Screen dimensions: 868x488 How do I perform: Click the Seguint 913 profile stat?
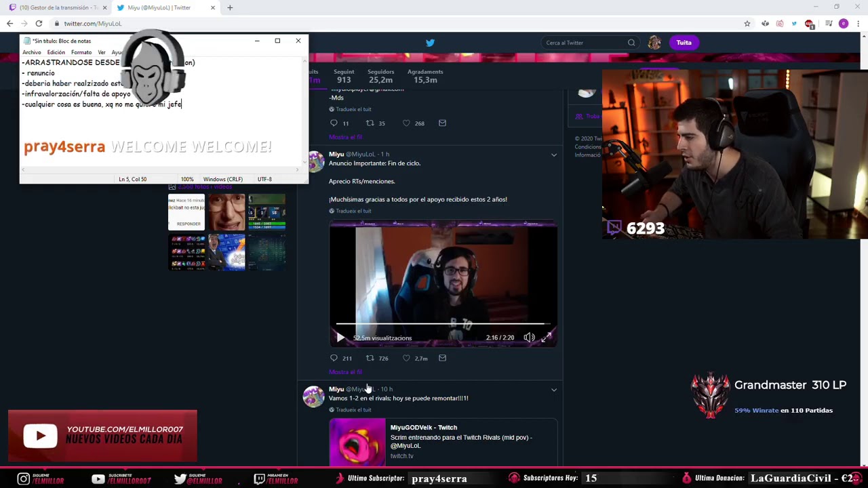point(344,76)
